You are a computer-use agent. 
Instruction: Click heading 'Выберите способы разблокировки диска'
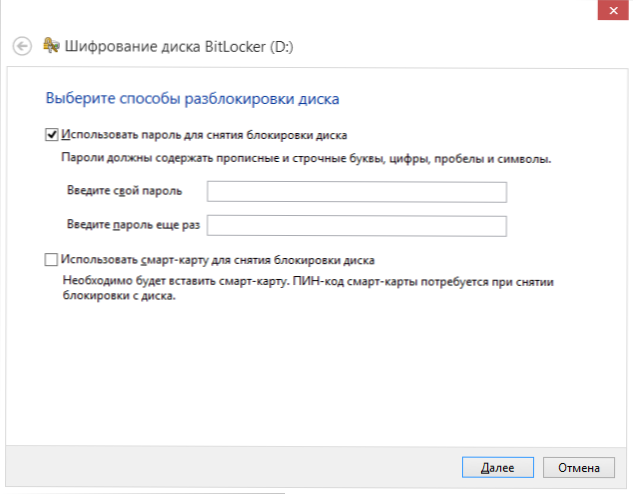(x=192, y=98)
